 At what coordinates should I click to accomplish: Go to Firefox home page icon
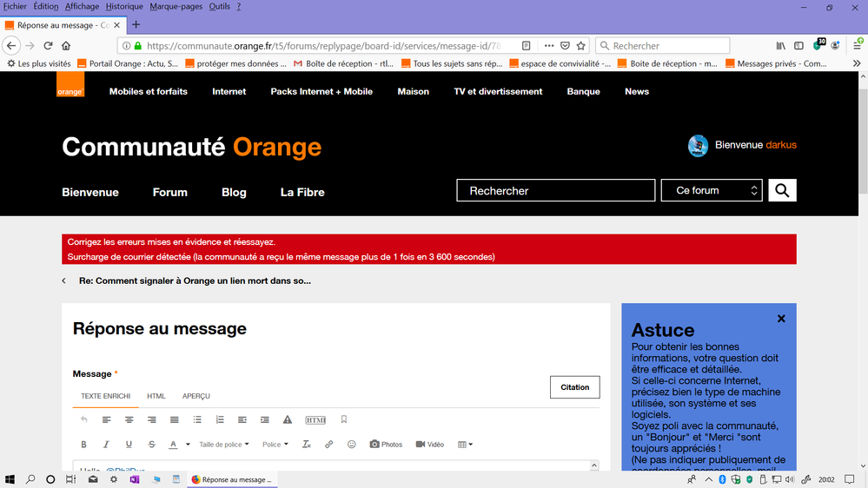[x=66, y=46]
